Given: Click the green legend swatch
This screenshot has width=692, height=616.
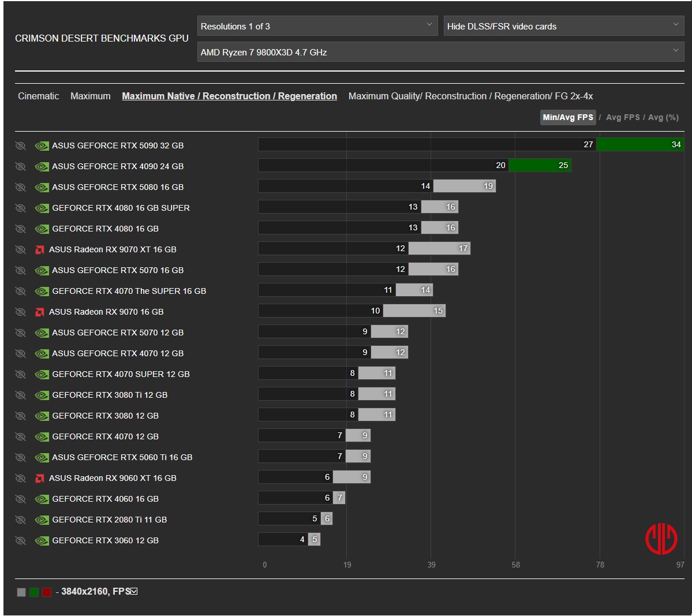Looking at the screenshot, I should pyautogui.click(x=34, y=592).
